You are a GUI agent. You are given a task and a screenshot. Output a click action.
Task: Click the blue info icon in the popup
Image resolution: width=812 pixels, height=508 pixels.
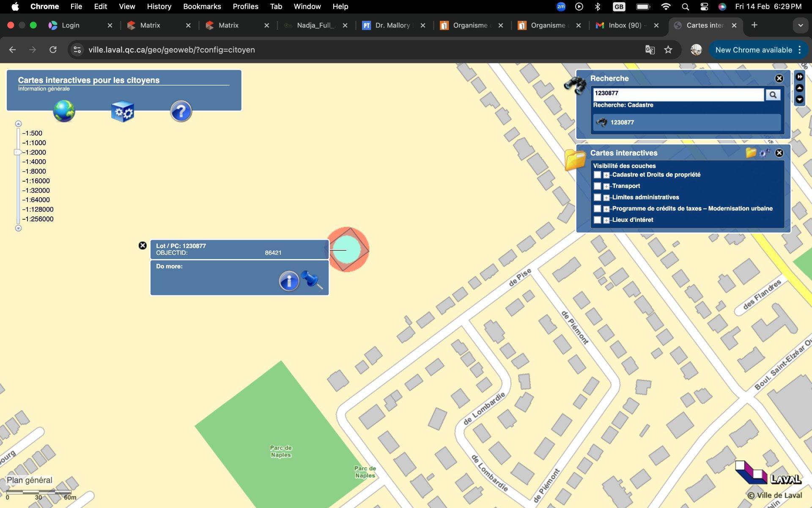click(x=289, y=281)
